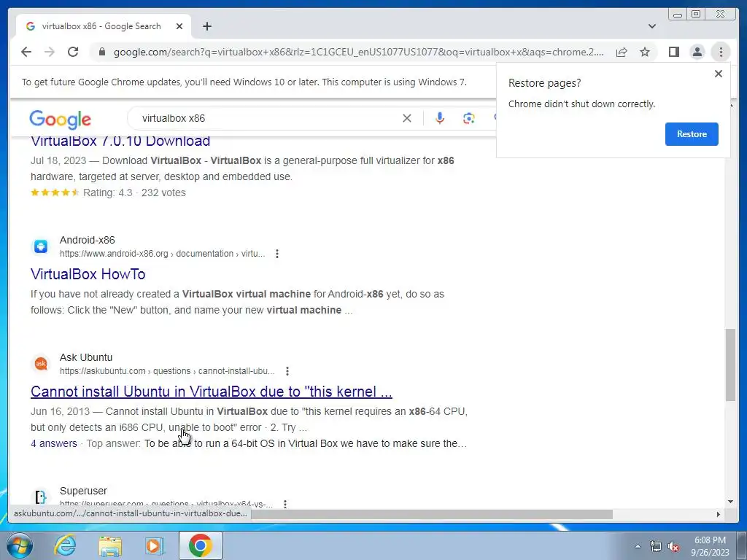Open more options for Android-x86 result

point(276,254)
